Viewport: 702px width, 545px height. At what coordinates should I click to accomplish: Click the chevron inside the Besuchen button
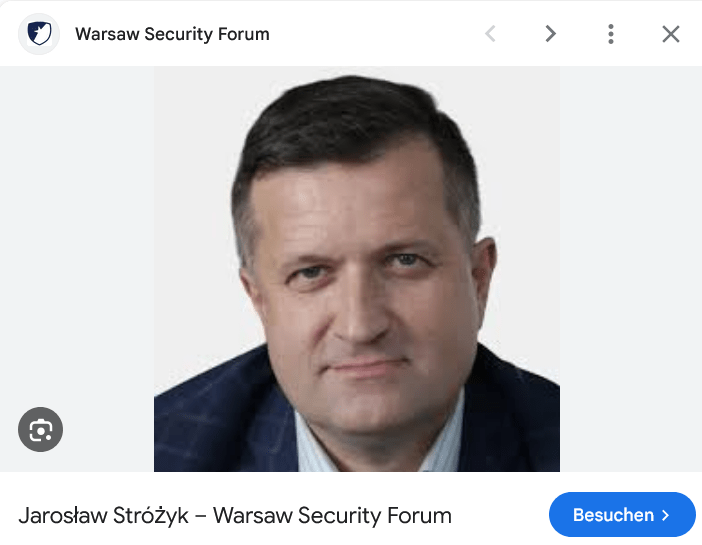(666, 515)
